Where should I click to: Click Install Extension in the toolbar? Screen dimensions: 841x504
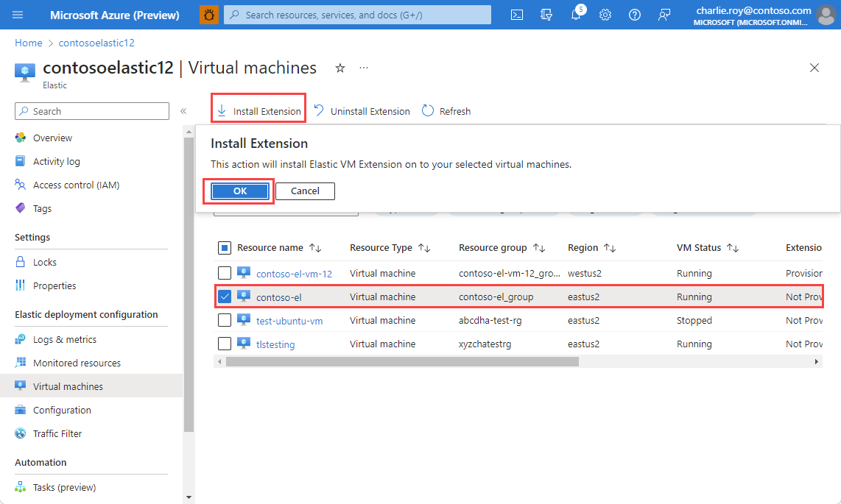[259, 111]
